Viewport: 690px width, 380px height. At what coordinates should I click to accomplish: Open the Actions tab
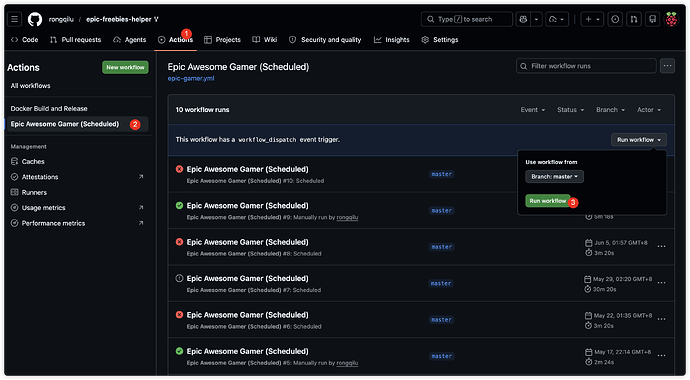[x=176, y=40]
